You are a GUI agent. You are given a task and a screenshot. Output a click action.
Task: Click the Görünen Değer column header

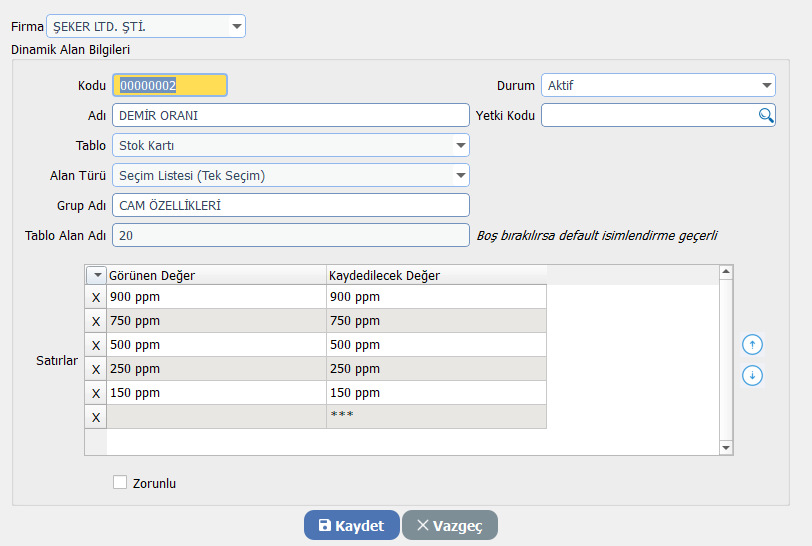pos(216,275)
